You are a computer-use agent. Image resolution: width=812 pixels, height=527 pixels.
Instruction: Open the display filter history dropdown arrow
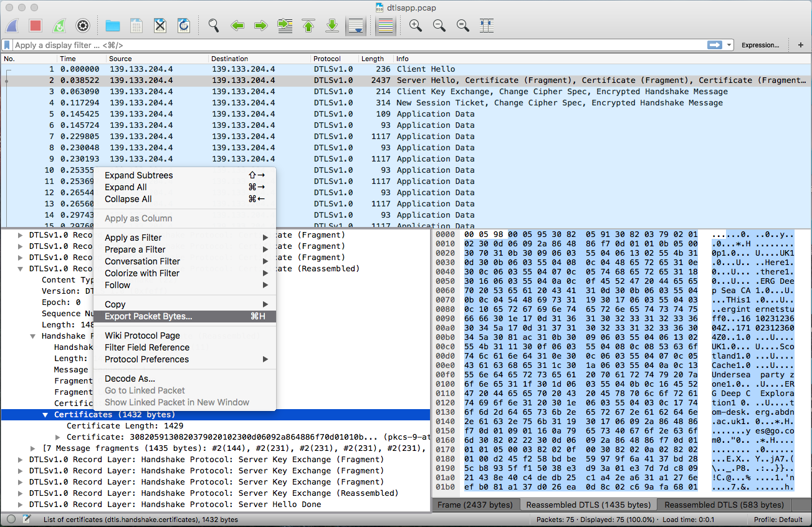pos(728,45)
